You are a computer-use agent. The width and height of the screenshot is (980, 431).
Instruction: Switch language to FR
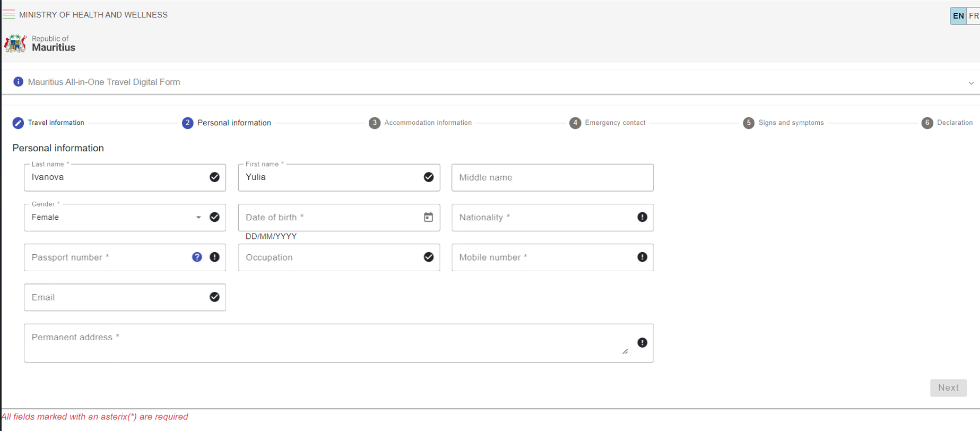point(974,16)
